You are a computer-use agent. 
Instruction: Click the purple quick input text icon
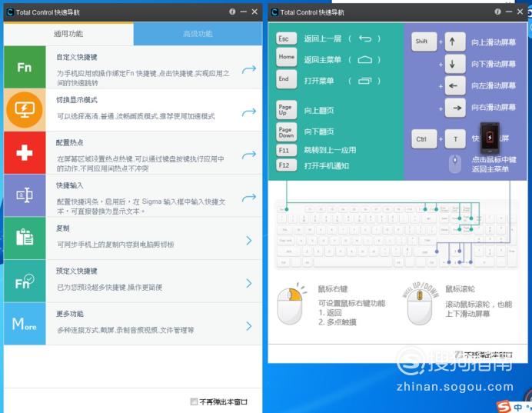tap(25, 195)
